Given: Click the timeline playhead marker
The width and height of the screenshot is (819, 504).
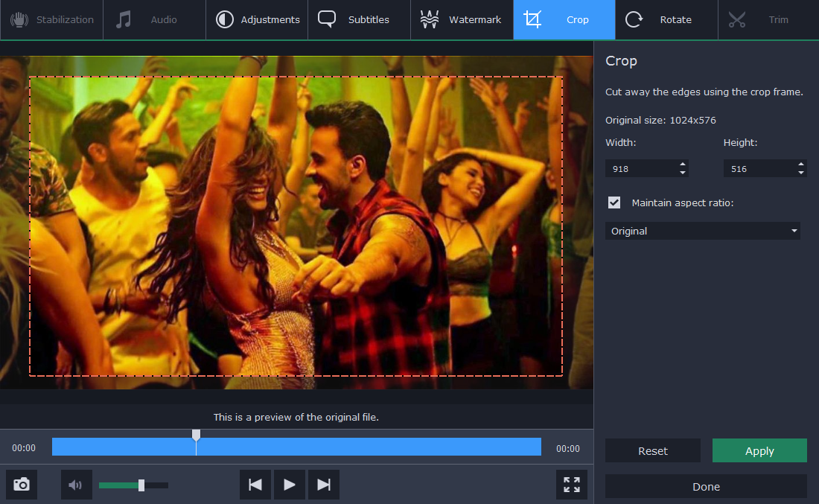Looking at the screenshot, I should click(196, 435).
